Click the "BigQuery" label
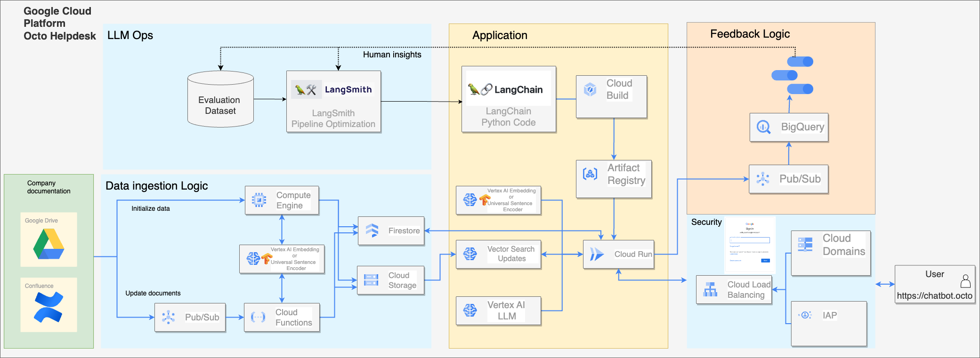This screenshot has height=358, width=980. (802, 127)
